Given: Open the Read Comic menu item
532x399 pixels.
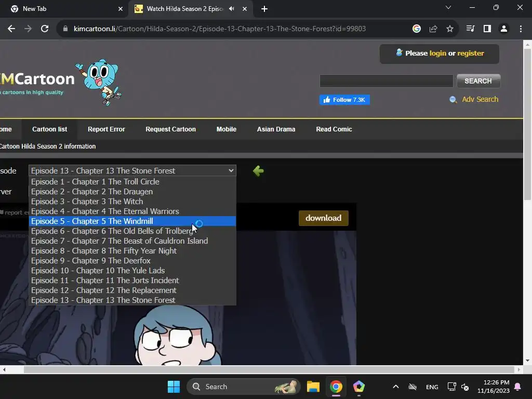Looking at the screenshot, I should coord(334,129).
